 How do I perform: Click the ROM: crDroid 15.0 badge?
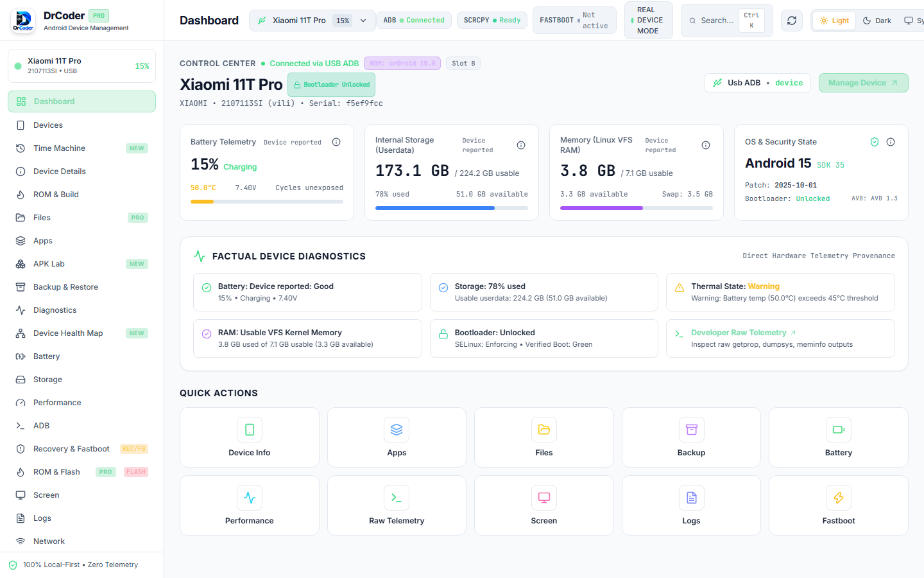(x=402, y=64)
